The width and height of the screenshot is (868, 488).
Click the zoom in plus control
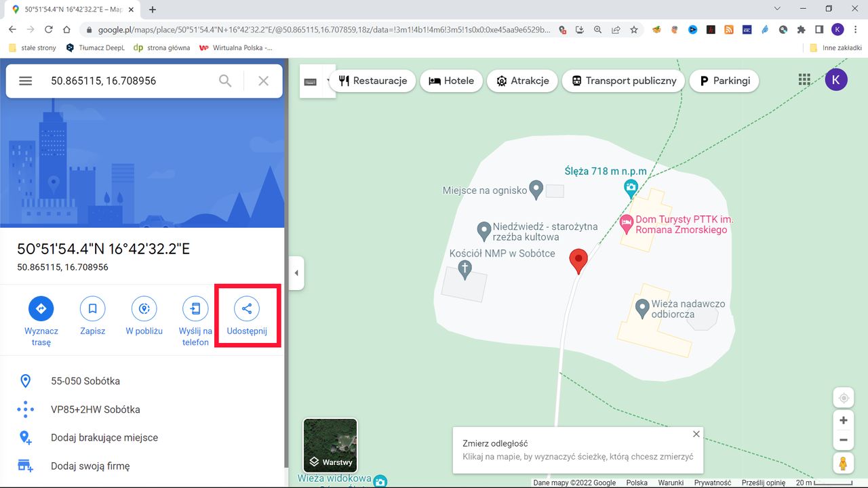843,420
